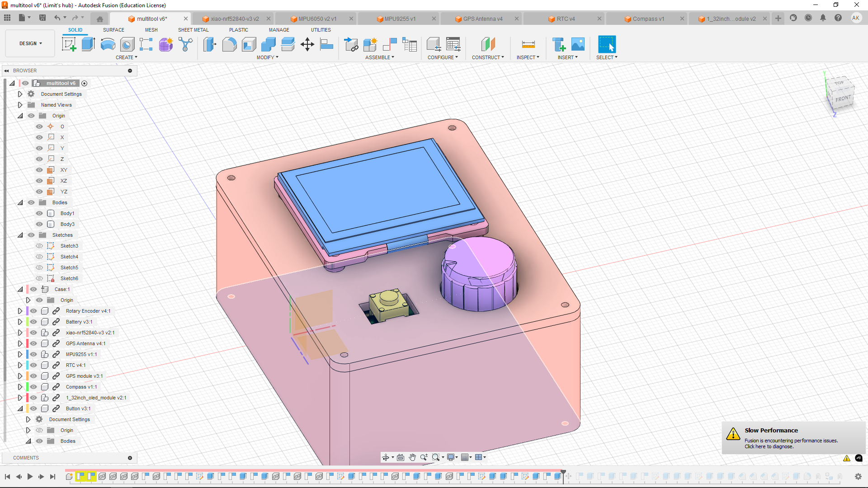Image resolution: width=868 pixels, height=488 pixels.
Task: Select the Shell tool
Action: (249, 44)
